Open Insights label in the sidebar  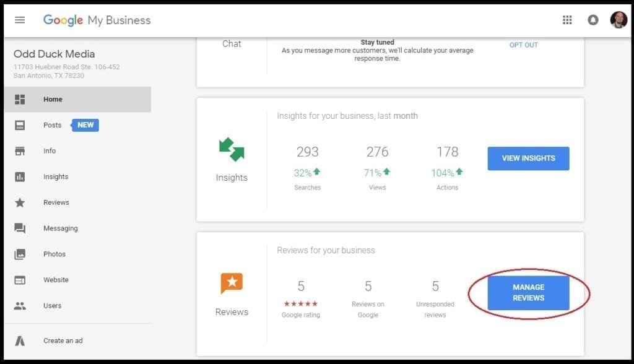[56, 177]
